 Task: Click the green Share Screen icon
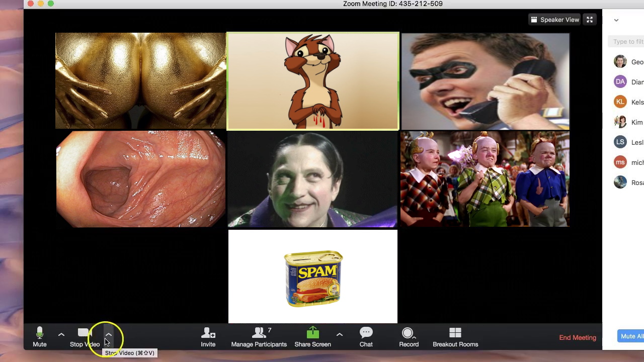[x=312, y=333]
